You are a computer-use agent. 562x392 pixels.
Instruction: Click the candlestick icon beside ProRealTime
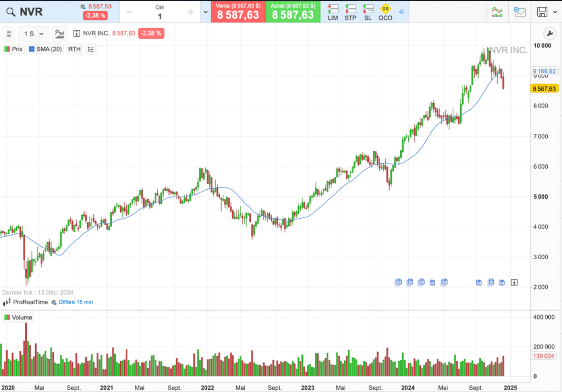pyautogui.click(x=7, y=303)
